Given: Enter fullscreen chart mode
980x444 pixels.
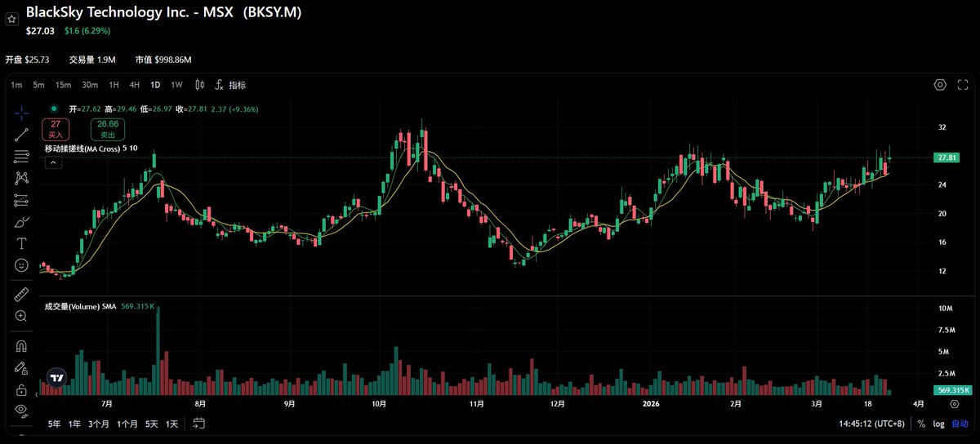Looking at the screenshot, I should click(x=964, y=85).
